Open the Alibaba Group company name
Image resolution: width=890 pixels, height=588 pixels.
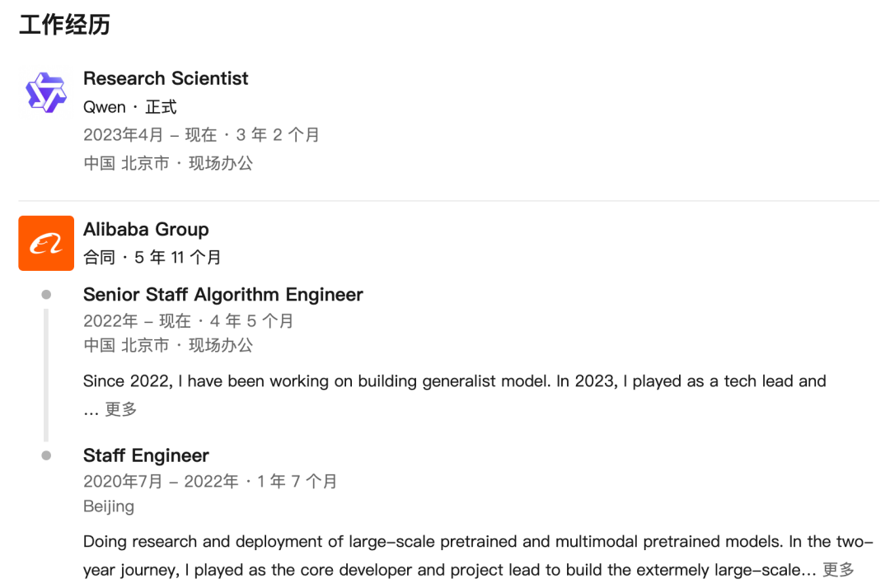pyautogui.click(x=146, y=229)
